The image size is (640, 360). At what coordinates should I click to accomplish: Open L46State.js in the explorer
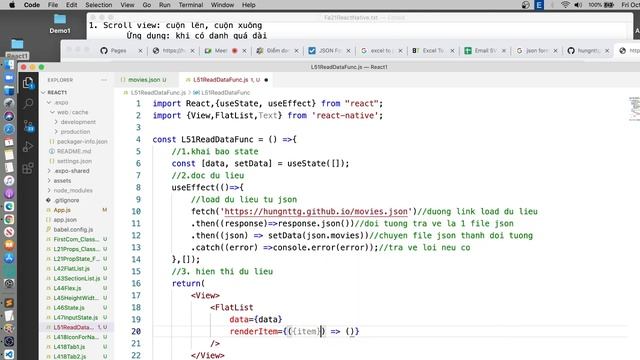coord(69,308)
